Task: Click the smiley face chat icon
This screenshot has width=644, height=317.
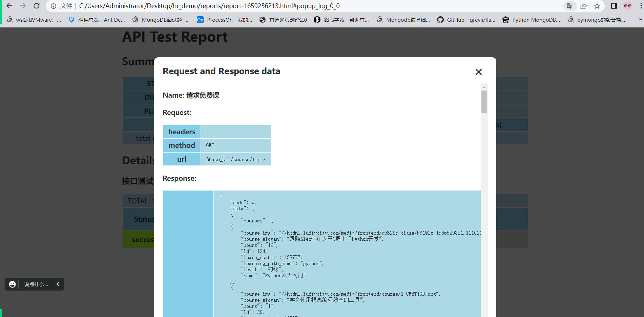Action: click(12, 284)
